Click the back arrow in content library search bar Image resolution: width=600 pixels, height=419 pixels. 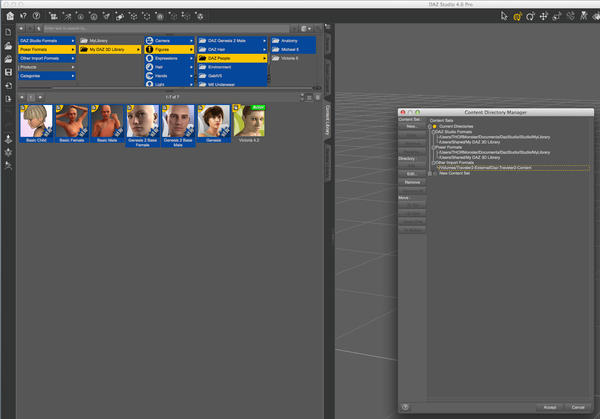[x=21, y=28]
